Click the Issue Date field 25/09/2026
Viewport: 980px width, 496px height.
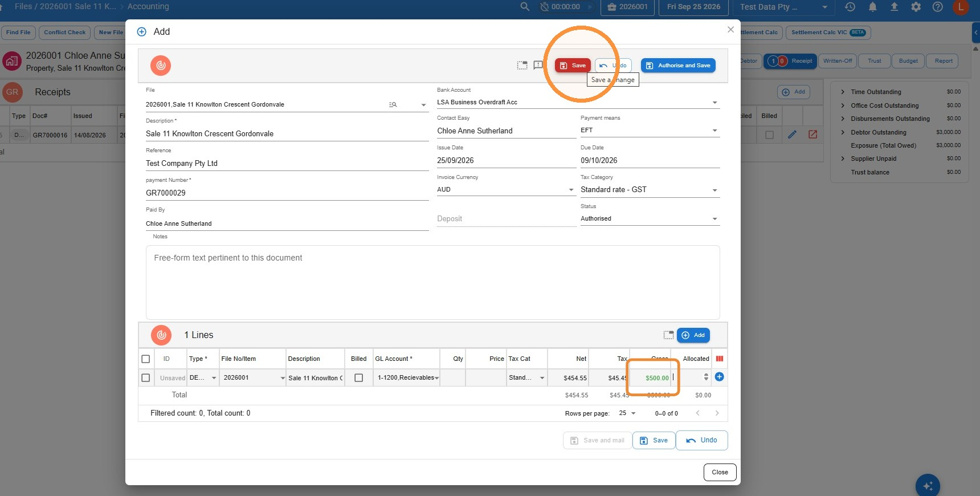[506, 161]
